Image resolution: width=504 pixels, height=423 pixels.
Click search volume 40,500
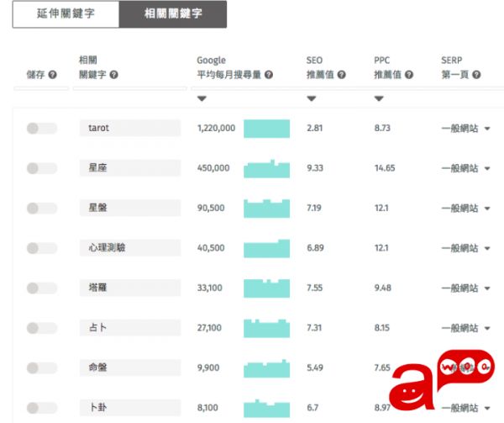(211, 248)
